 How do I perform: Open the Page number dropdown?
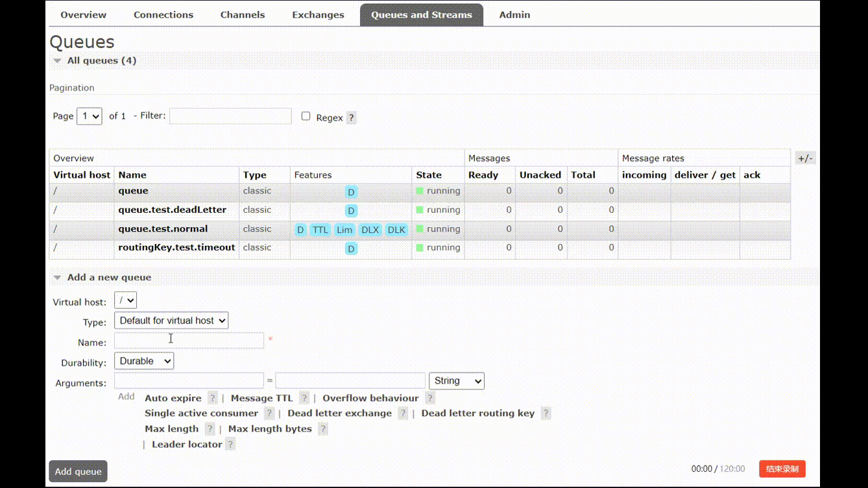90,116
